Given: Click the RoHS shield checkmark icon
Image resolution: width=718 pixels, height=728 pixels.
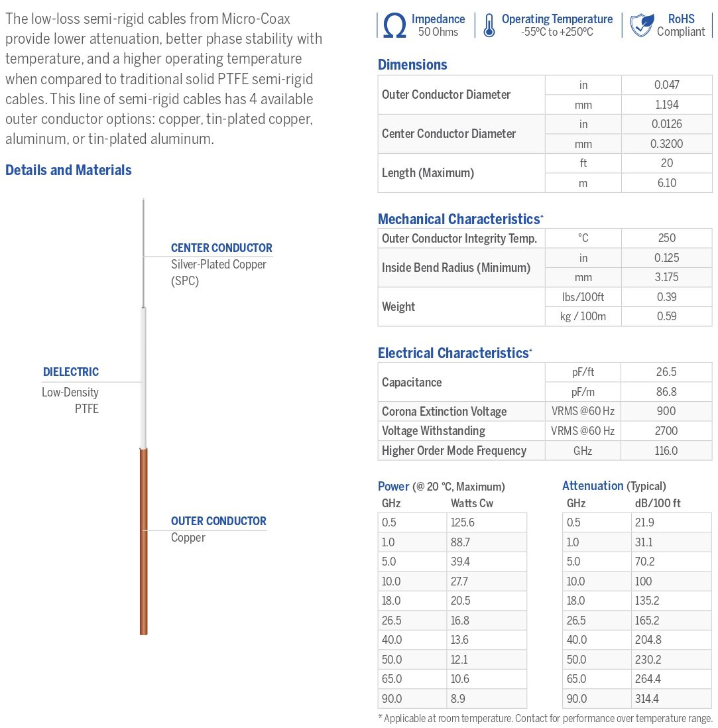Looking at the screenshot, I should coord(640,26).
